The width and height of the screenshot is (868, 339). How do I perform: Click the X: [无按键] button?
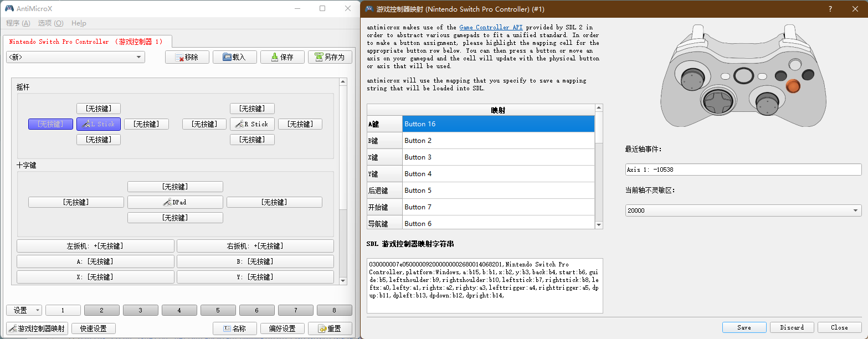tap(95, 277)
